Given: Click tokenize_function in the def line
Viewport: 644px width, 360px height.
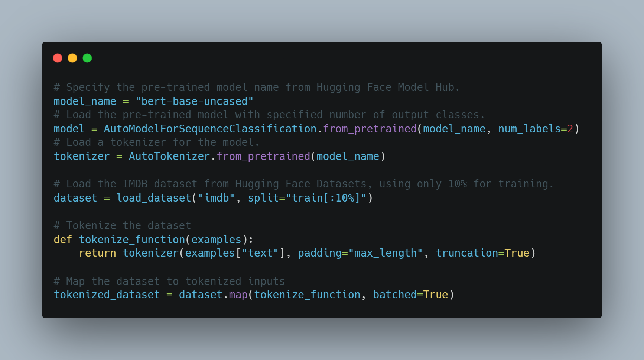Looking at the screenshot, I should point(132,240).
